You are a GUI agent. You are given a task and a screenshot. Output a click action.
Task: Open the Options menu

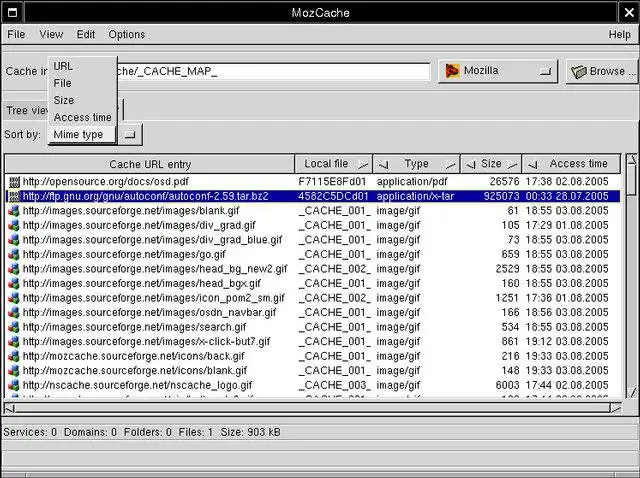coord(127,34)
